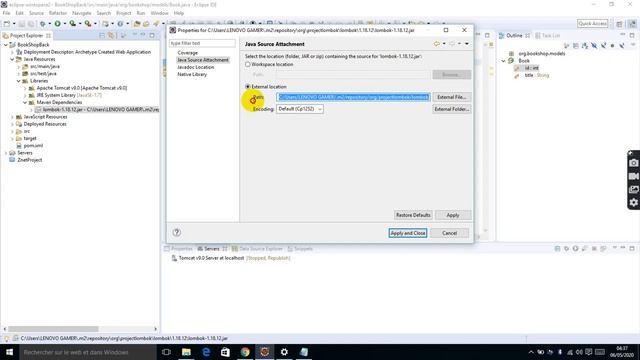Click the Restore Defaults button
This screenshot has height=360, width=640.
[x=413, y=215]
